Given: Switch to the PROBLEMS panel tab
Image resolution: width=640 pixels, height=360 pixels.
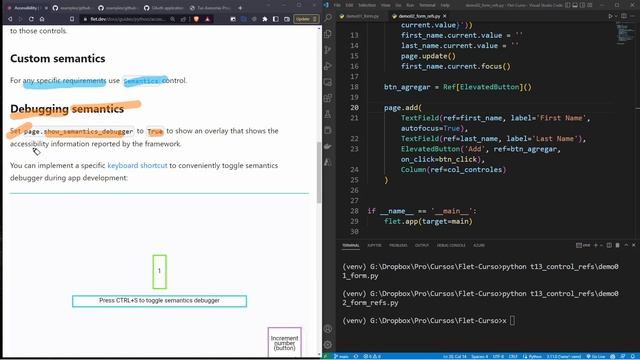Looking at the screenshot, I should (398, 245).
